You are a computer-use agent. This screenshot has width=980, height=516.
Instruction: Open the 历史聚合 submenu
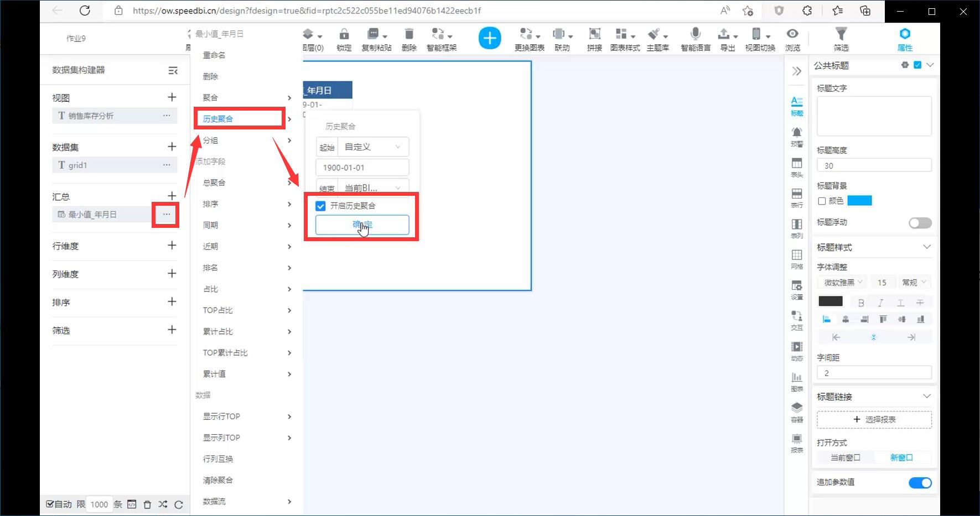pyautogui.click(x=246, y=119)
